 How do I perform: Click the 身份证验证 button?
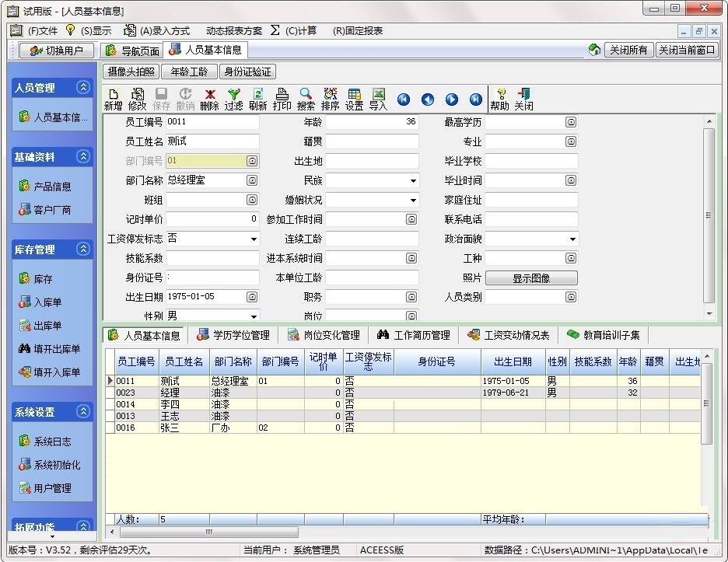pos(247,72)
